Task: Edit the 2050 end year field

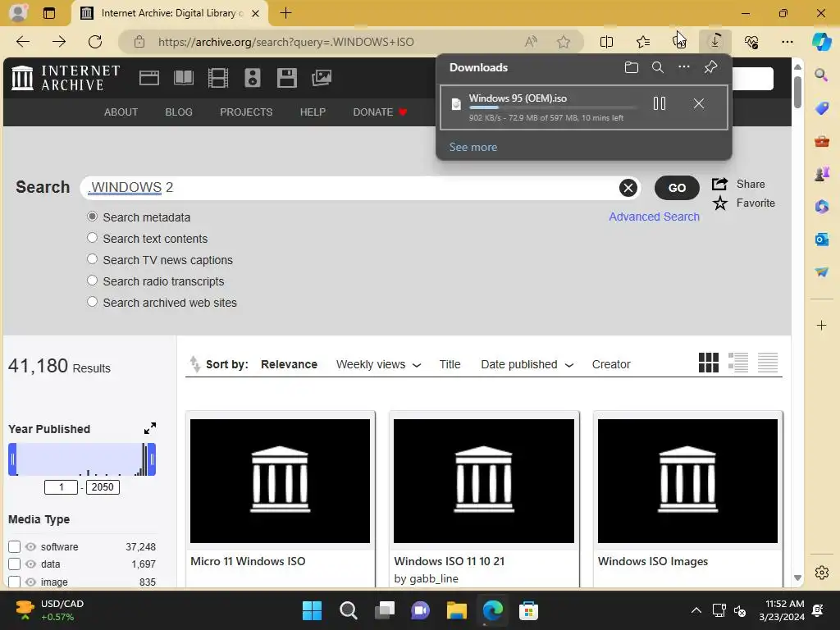Action: pyautogui.click(x=103, y=487)
